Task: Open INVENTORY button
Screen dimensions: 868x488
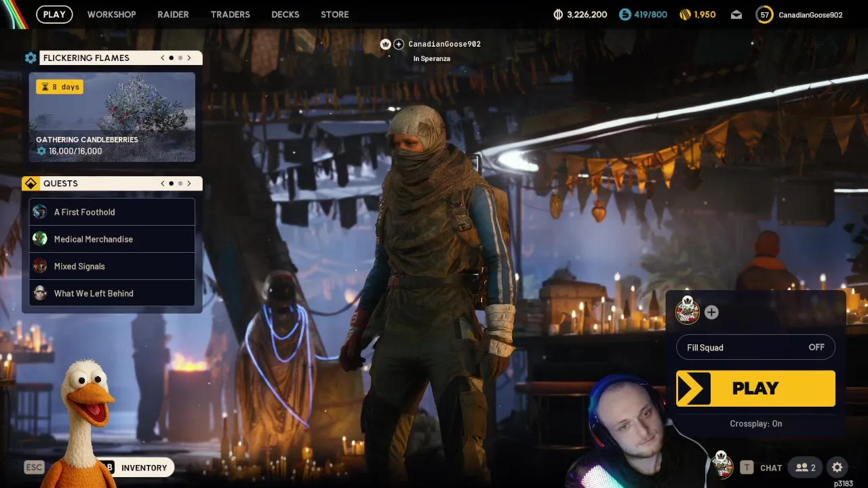Action: [144, 468]
